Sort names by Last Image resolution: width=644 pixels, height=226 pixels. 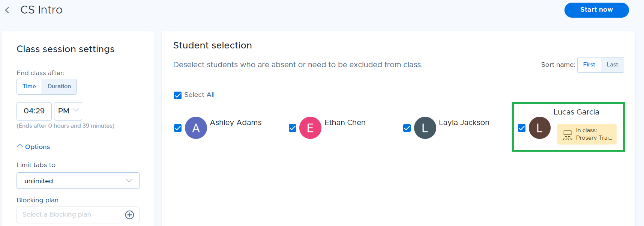point(612,65)
